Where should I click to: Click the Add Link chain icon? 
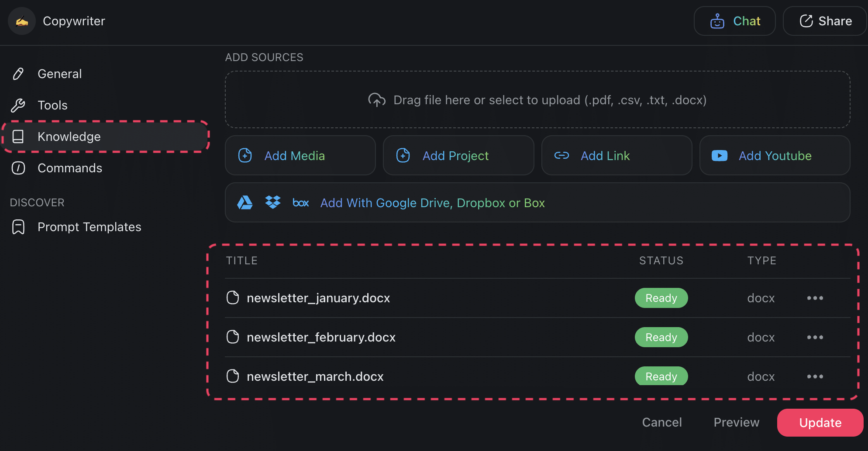click(x=561, y=156)
